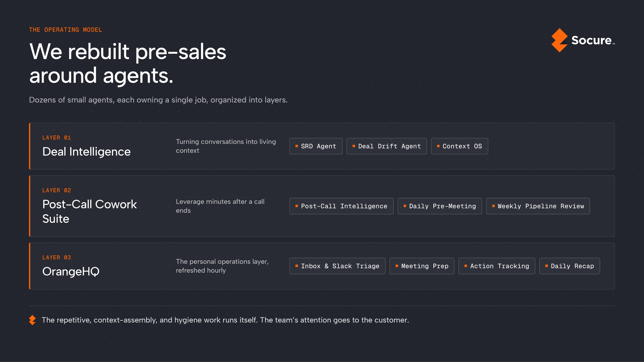
Task: Click "The personal operations layer, refreshed hourly" text
Action: tap(222, 266)
